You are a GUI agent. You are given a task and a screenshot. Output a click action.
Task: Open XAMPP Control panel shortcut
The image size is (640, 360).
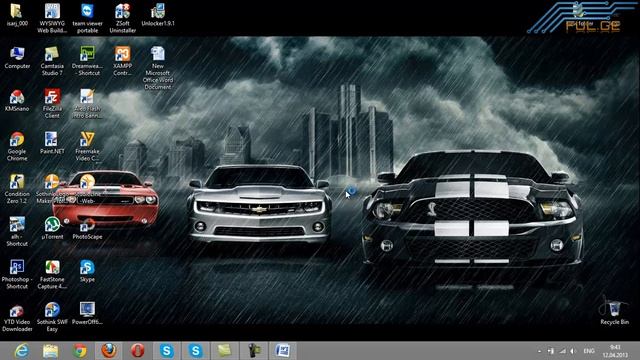[122, 61]
